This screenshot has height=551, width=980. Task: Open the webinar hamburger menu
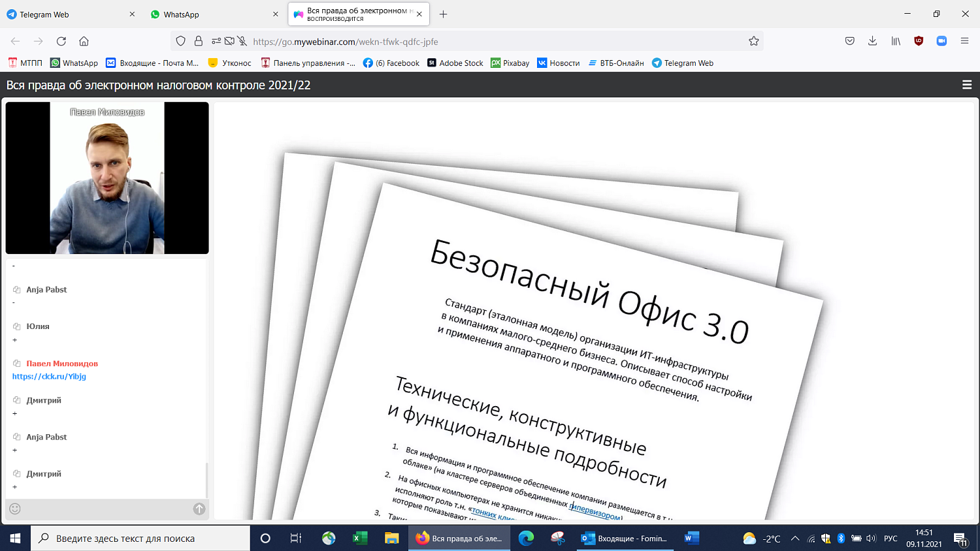point(967,85)
